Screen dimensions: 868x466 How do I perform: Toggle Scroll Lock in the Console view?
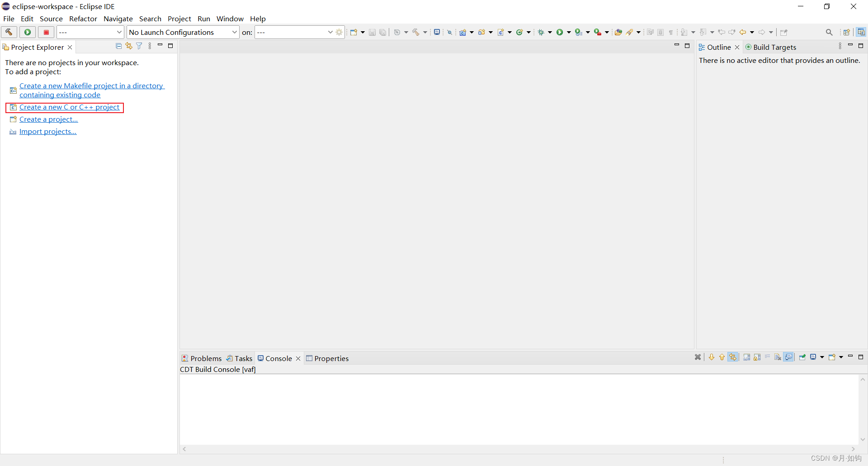pyautogui.click(x=757, y=357)
